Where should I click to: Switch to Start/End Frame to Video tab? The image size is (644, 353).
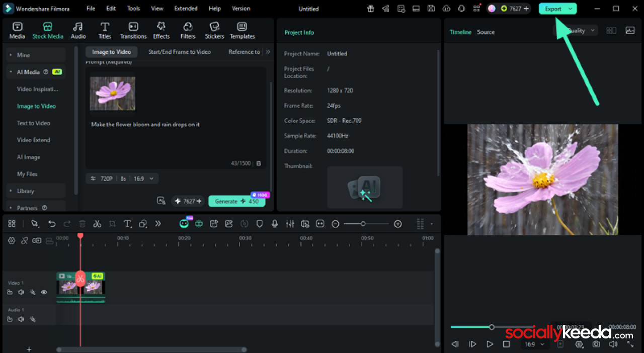(180, 52)
